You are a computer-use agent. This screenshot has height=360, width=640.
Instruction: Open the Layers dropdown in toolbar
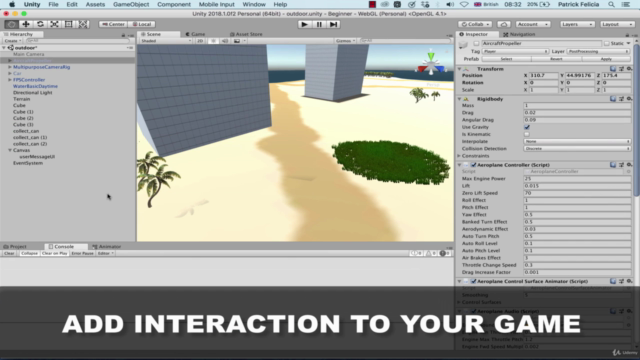point(577,24)
